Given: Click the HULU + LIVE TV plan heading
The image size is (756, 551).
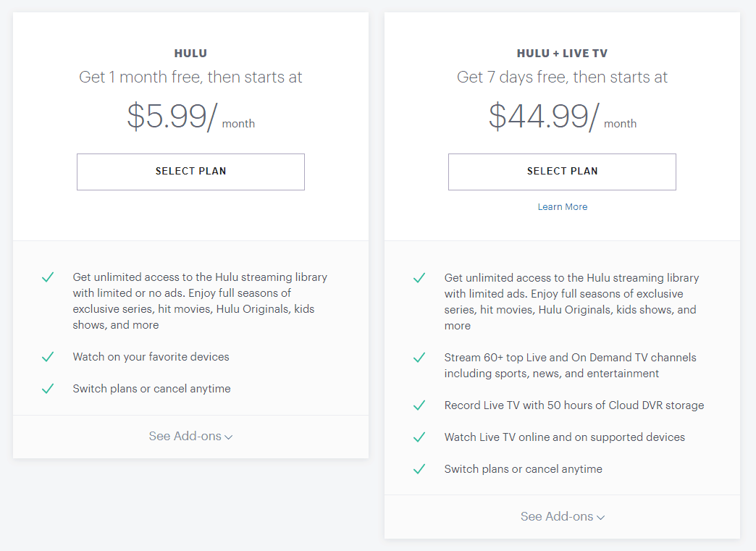Looking at the screenshot, I should coord(562,54).
